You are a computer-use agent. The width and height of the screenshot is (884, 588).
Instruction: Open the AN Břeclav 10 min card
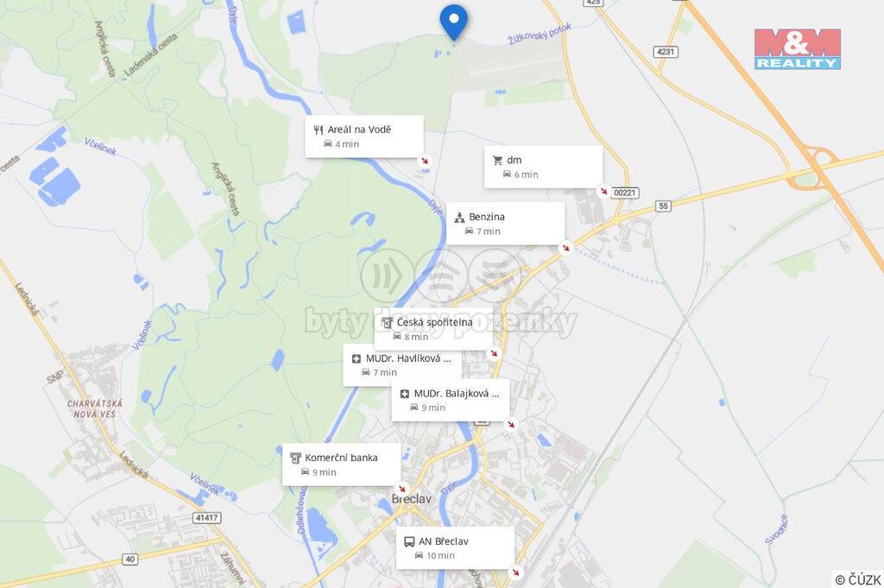[455, 548]
